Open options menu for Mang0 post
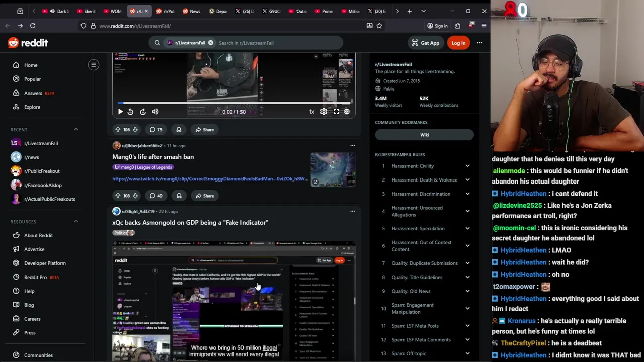The image size is (644, 362). click(352, 146)
